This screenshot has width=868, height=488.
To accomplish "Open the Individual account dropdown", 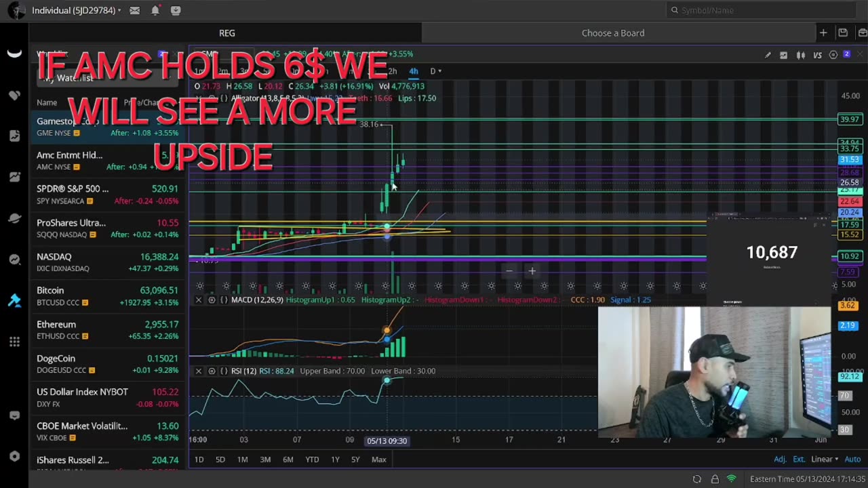I will tap(77, 10).
